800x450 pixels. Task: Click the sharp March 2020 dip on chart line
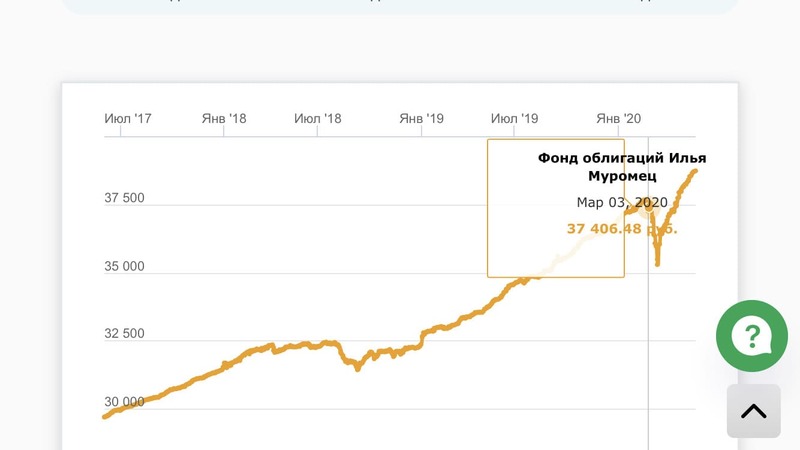pyautogui.click(x=658, y=262)
